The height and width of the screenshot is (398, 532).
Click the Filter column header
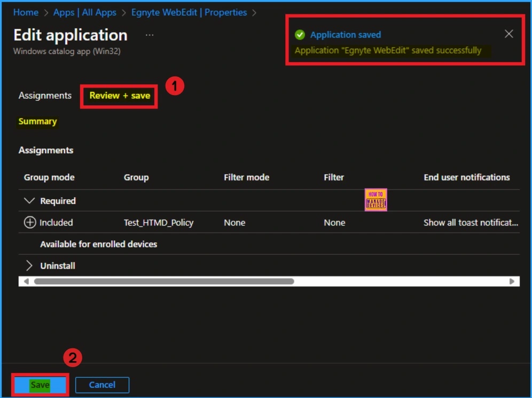pos(333,177)
